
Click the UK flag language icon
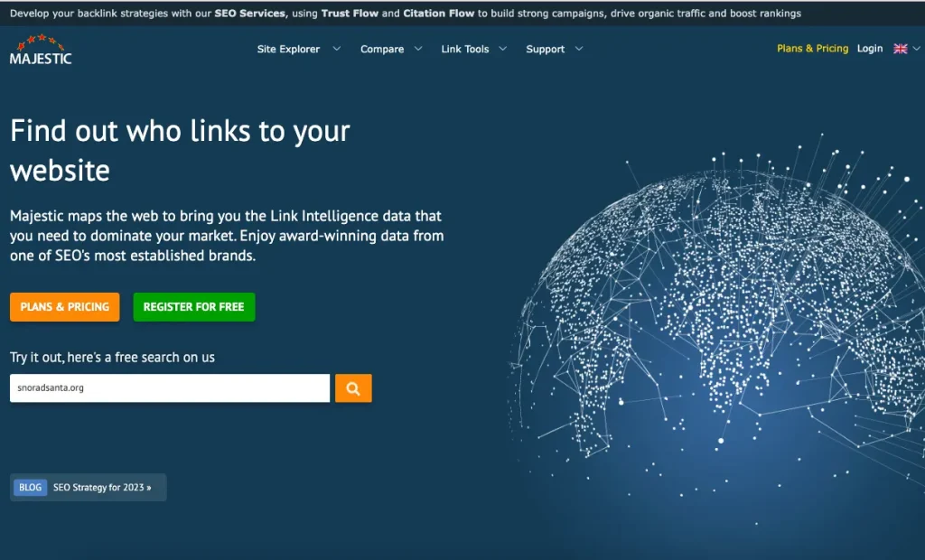[x=901, y=49]
